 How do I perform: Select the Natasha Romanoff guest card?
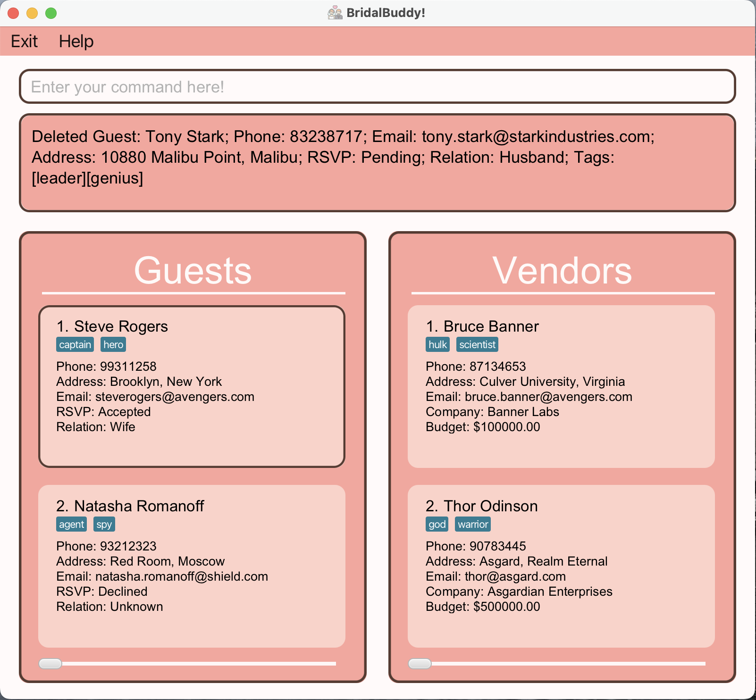192,566
